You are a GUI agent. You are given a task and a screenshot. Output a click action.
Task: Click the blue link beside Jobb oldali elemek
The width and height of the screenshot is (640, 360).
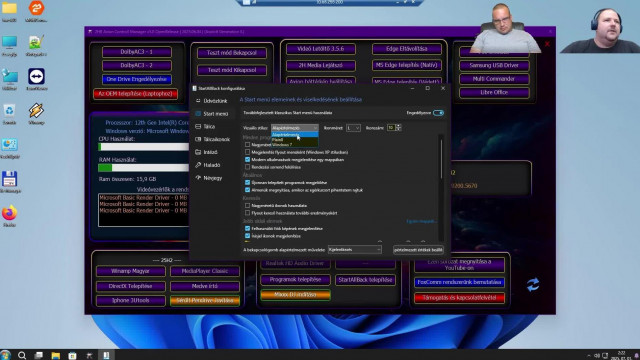click(x=421, y=221)
